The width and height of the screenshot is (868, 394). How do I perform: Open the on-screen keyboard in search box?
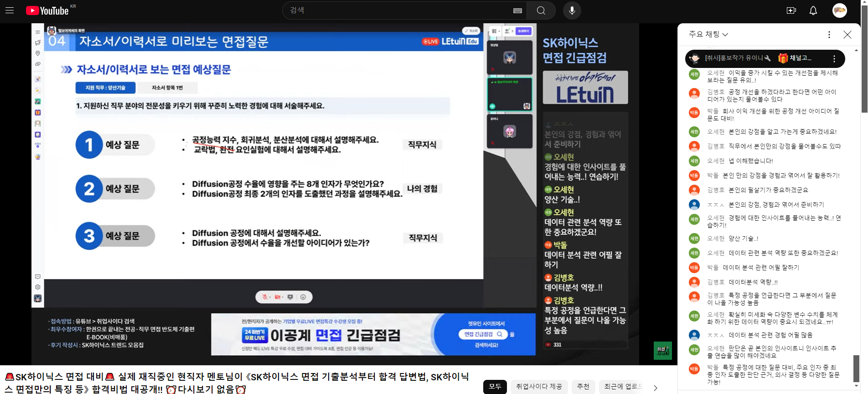(x=517, y=10)
